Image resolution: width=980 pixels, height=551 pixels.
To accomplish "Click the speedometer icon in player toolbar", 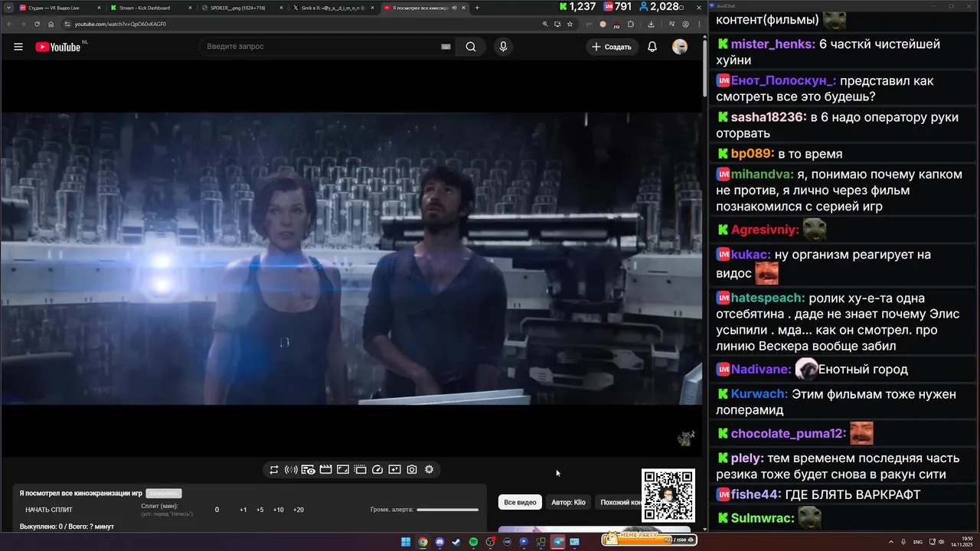I will point(377,470).
